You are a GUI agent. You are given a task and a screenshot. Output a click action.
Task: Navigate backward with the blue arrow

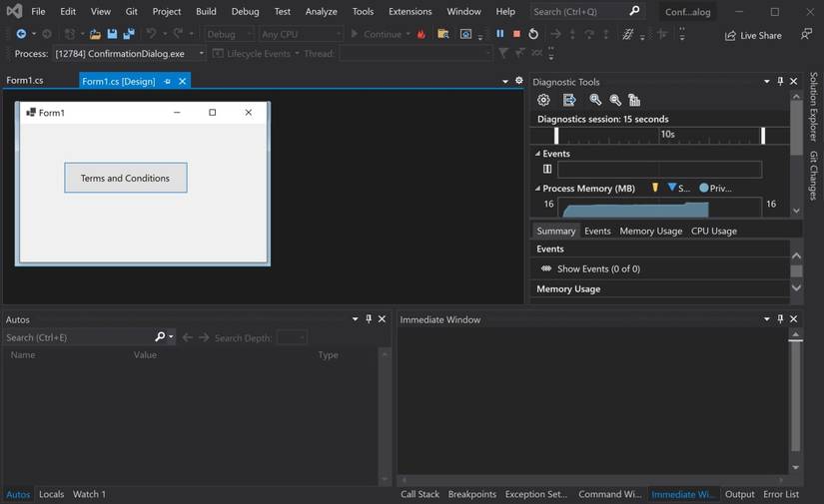pyautogui.click(x=21, y=34)
